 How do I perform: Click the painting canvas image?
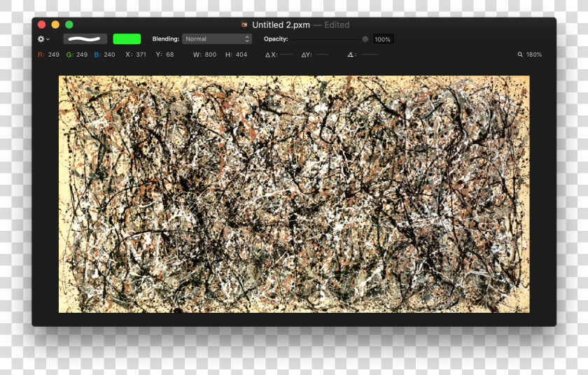[294, 194]
